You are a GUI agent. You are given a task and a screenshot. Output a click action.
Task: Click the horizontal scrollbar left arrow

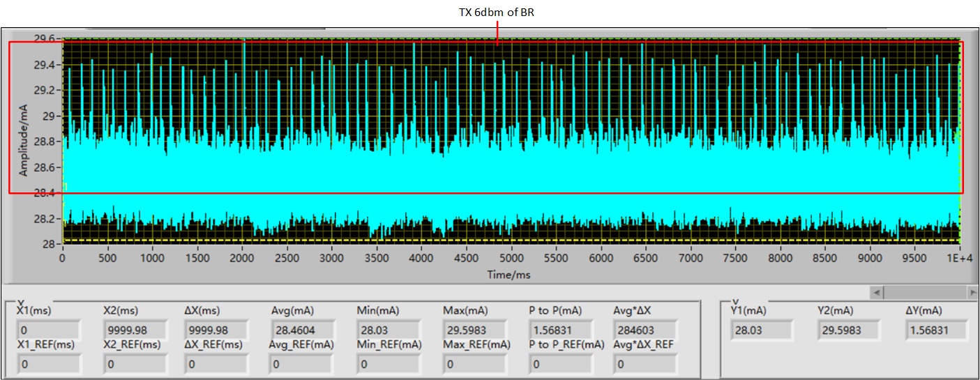tap(877, 291)
